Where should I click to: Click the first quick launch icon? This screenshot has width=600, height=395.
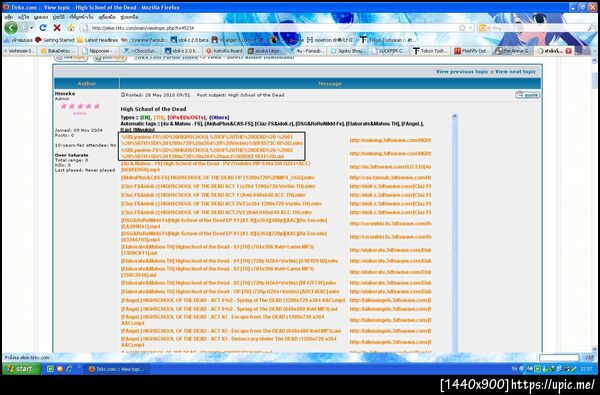pyautogui.click(x=50, y=369)
